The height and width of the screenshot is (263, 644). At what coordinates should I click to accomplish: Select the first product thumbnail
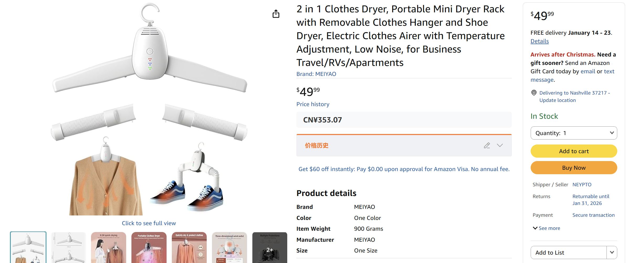click(x=28, y=247)
